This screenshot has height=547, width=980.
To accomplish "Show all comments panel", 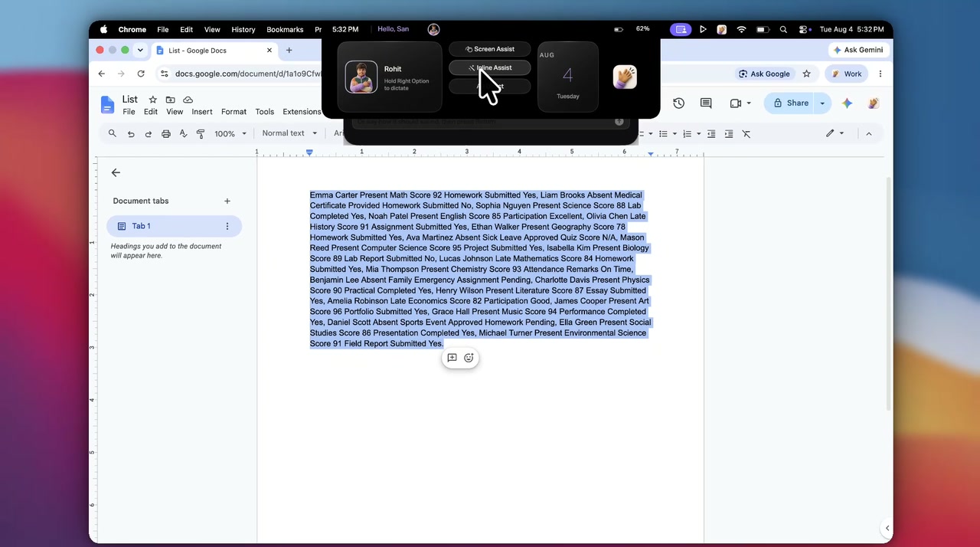I will 706,103.
